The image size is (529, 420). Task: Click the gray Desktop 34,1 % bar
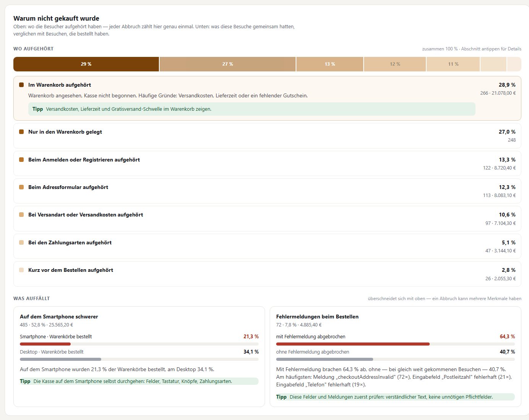[60, 359]
